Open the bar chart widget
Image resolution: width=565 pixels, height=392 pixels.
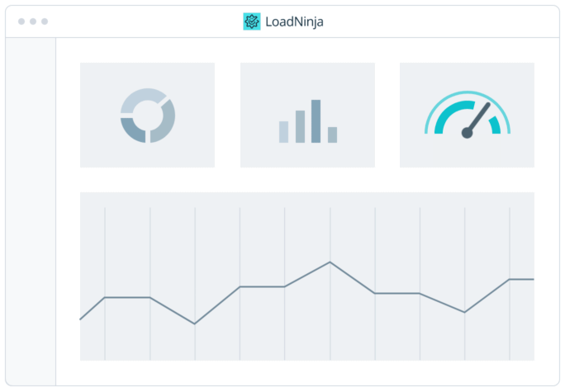click(307, 115)
